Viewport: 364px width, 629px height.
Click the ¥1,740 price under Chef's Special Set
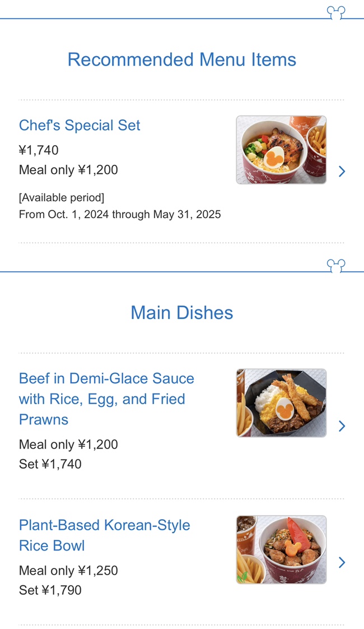click(x=39, y=150)
